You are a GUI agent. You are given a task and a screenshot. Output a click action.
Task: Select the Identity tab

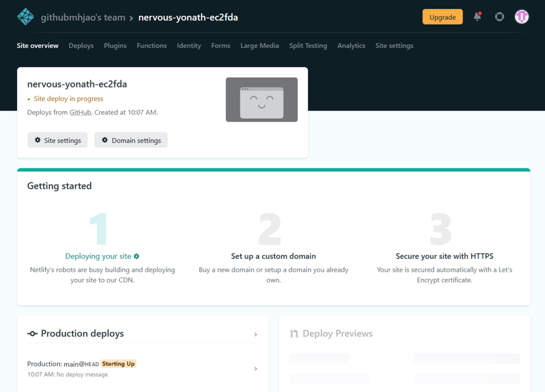click(189, 45)
